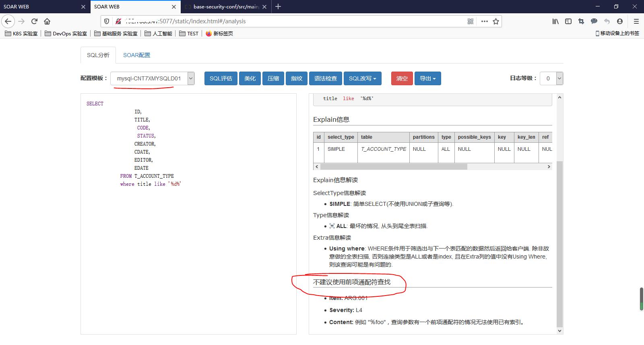This screenshot has height=345, width=644.
Task: Click the back navigation arrow
Action: click(x=8, y=21)
